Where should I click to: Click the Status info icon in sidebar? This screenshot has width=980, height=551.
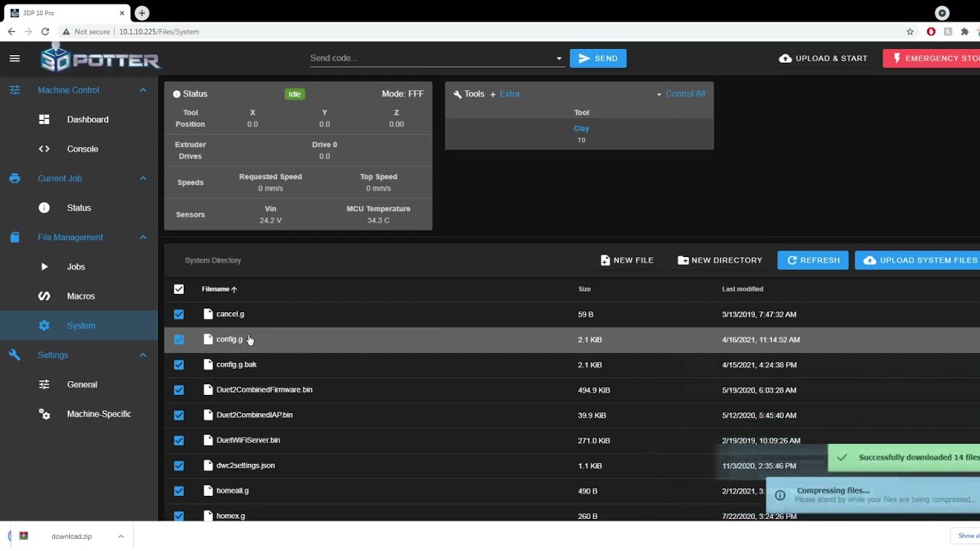(x=44, y=207)
